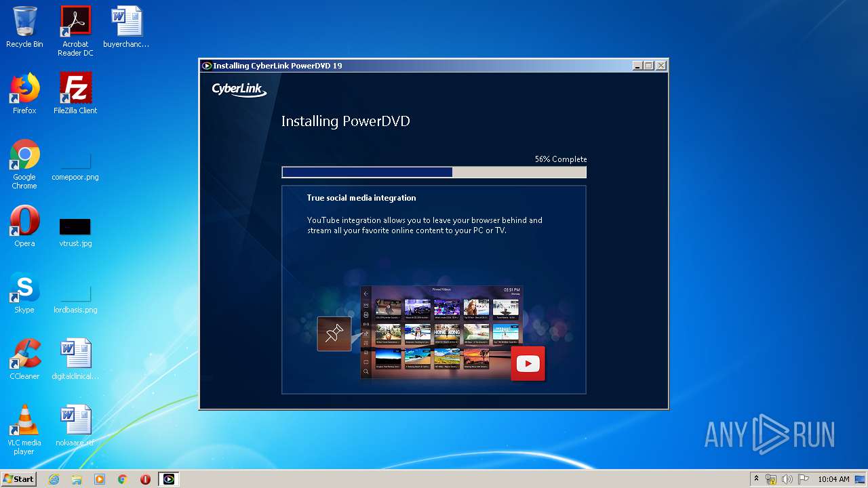Click the Start button
This screenshot has width=868, height=488.
tap(18, 479)
